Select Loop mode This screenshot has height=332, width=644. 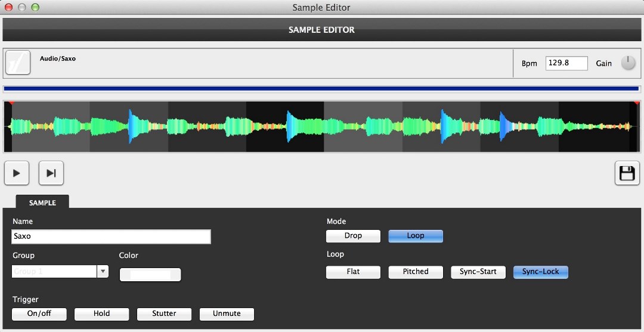pyautogui.click(x=416, y=236)
